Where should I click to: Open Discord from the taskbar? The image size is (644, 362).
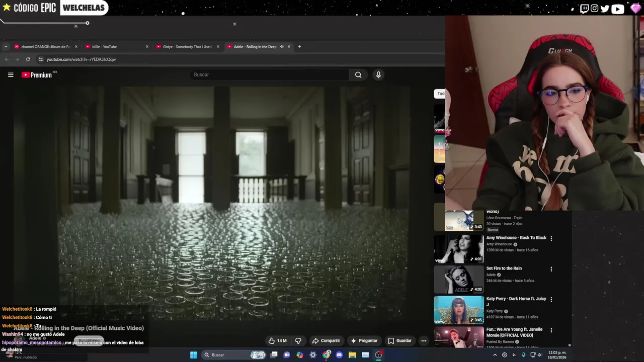[x=339, y=355]
